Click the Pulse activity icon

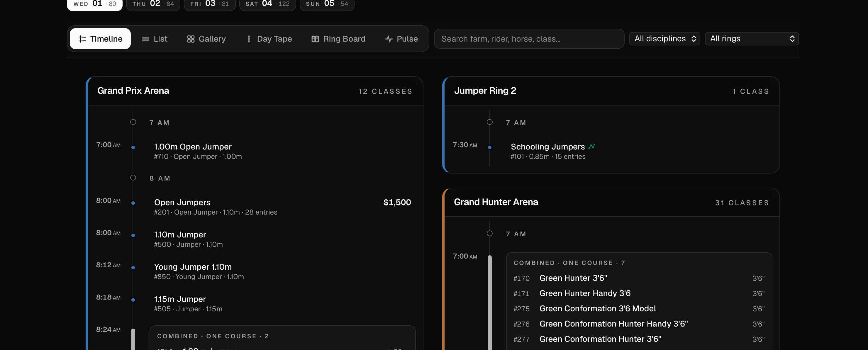point(389,39)
